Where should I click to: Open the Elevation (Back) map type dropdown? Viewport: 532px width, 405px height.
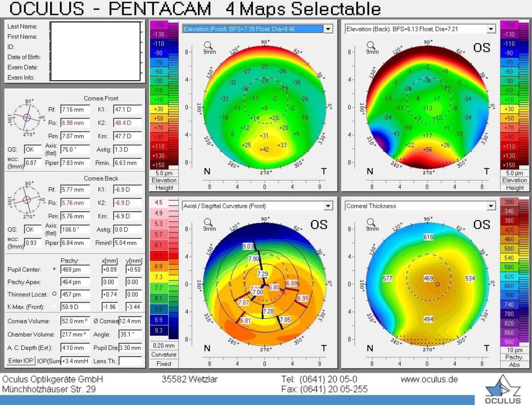[x=491, y=29]
